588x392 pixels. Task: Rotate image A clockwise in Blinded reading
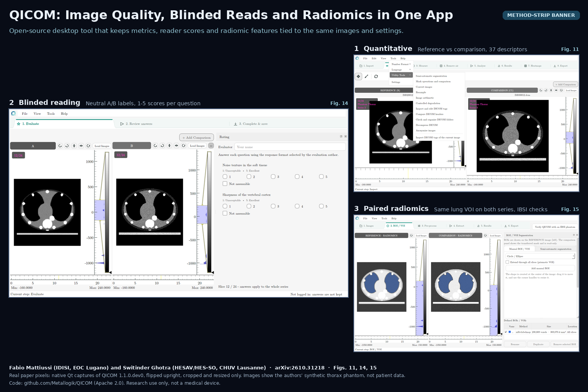(x=67, y=146)
